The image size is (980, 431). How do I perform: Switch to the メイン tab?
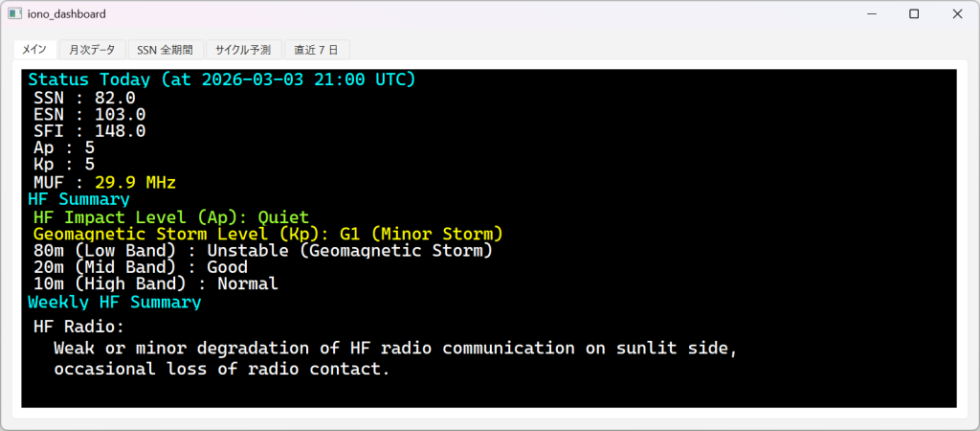point(34,49)
